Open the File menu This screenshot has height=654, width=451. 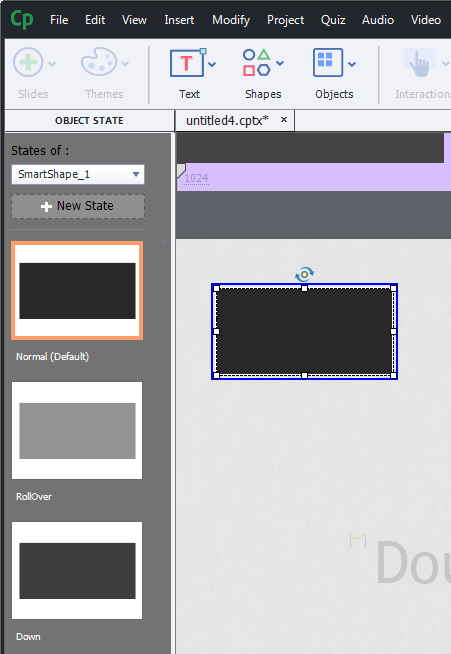click(x=59, y=20)
